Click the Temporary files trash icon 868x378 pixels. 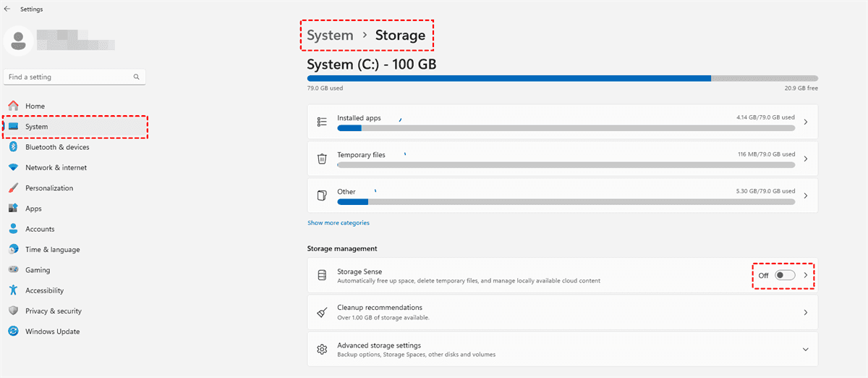(323, 159)
